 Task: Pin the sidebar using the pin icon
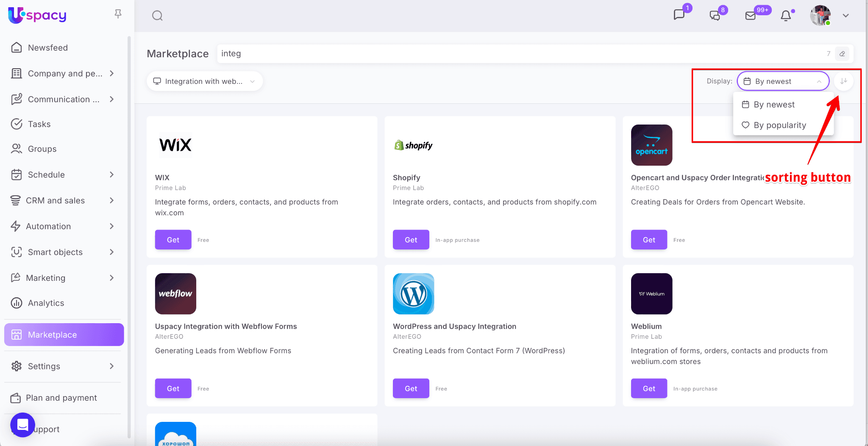(118, 14)
